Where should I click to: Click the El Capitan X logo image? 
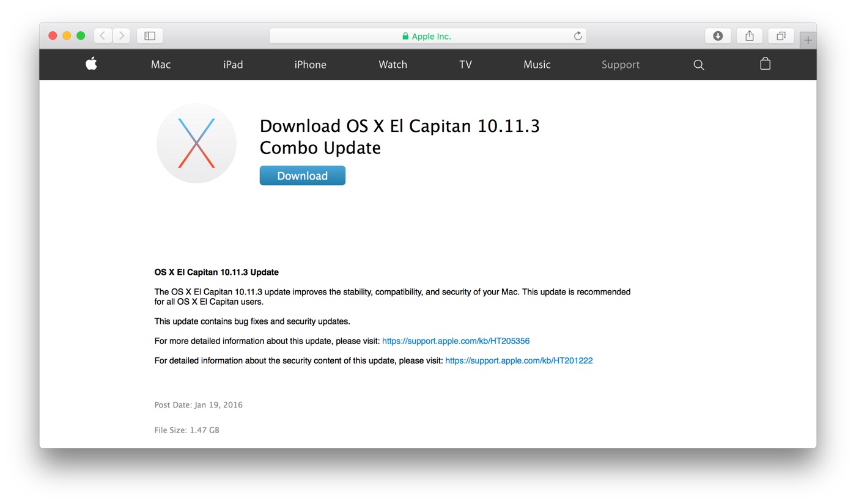pyautogui.click(x=196, y=143)
